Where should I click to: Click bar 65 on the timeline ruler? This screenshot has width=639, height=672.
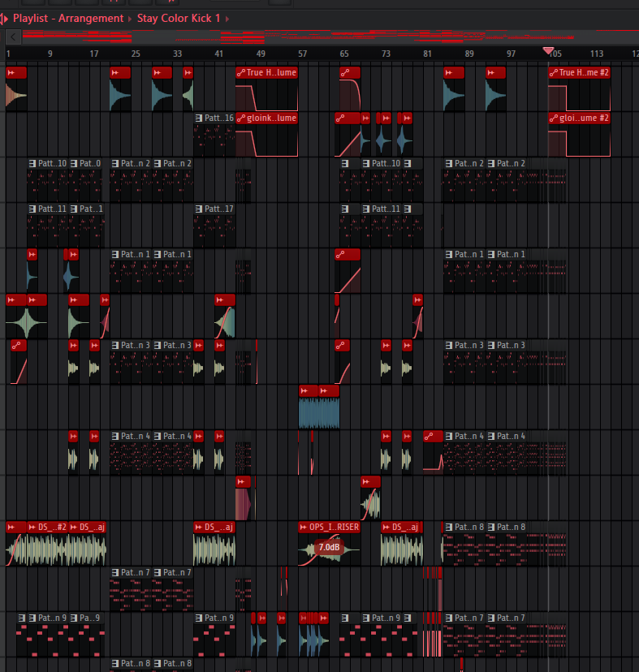click(x=344, y=54)
